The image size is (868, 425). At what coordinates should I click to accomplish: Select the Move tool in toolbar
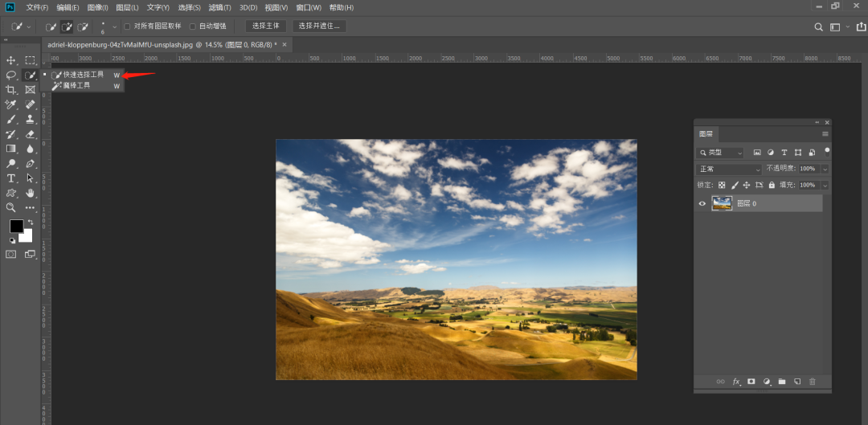(x=11, y=60)
